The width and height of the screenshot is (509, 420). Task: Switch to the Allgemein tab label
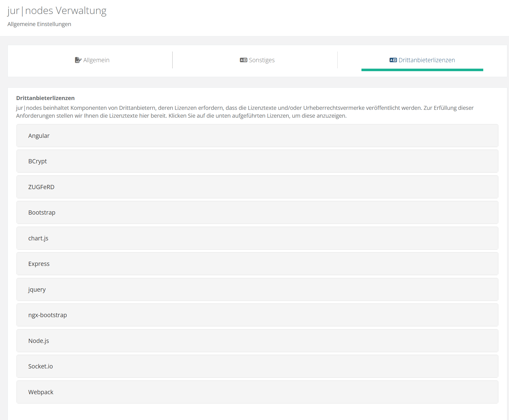pos(96,60)
